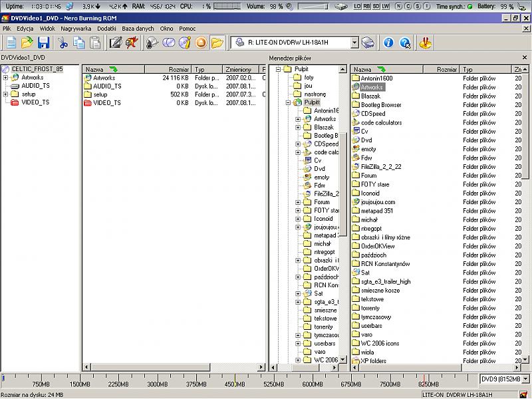
Task: Switch to Nero Express flame icon
Action: [x=132, y=43]
